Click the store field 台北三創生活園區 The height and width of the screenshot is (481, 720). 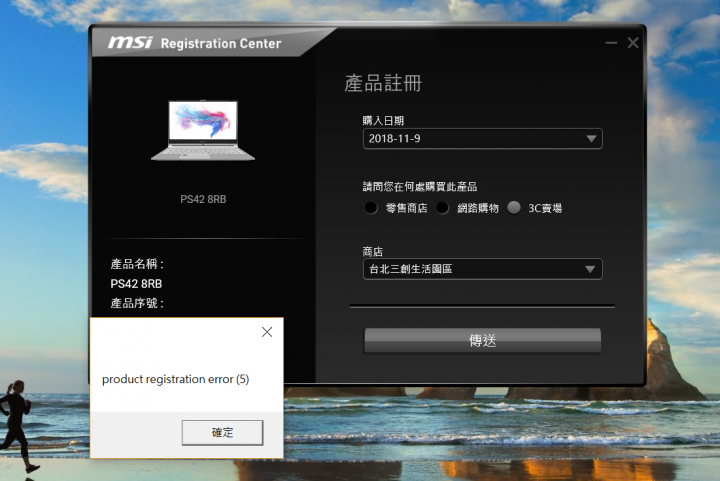[483, 269]
